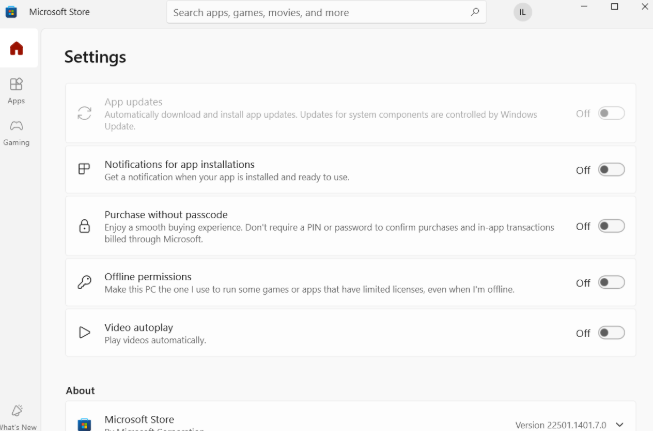Open the Gaming section in sidebar

[16, 132]
